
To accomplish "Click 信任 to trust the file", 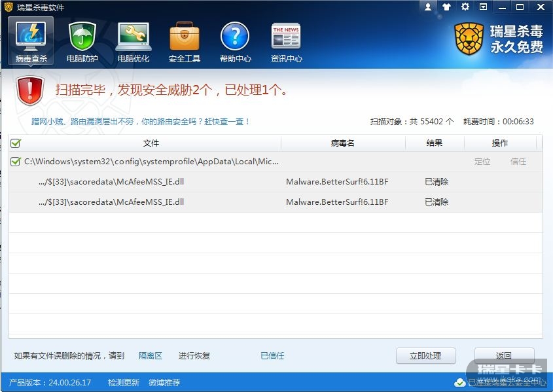I will point(518,162).
